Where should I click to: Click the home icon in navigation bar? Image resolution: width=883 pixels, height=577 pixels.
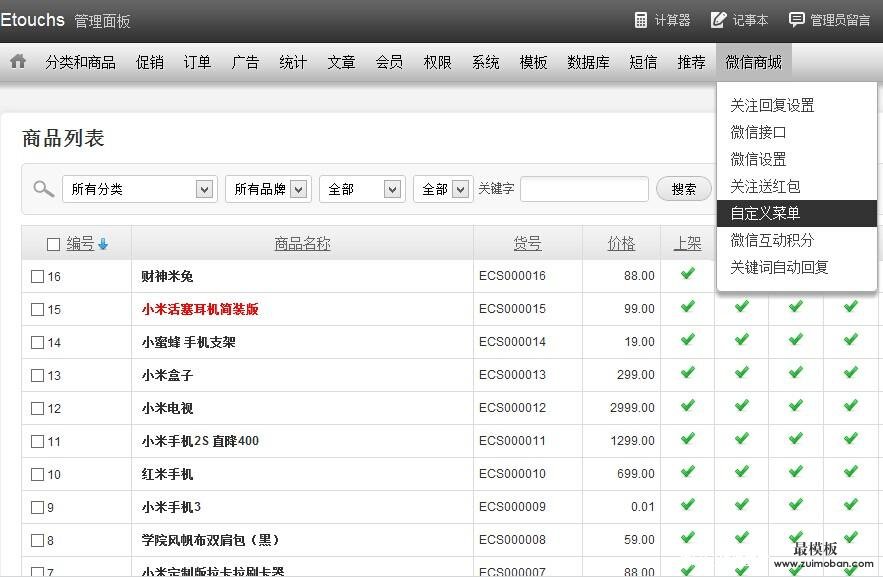coord(18,61)
